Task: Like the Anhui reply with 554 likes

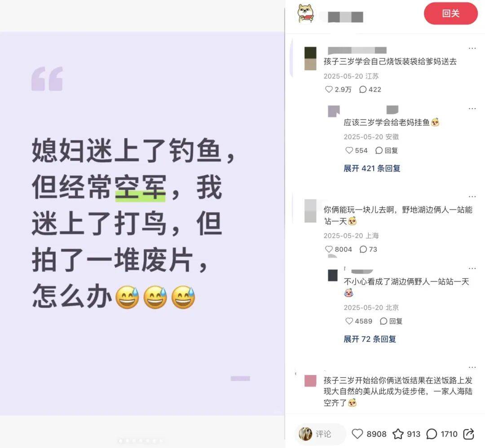Action: (x=349, y=150)
